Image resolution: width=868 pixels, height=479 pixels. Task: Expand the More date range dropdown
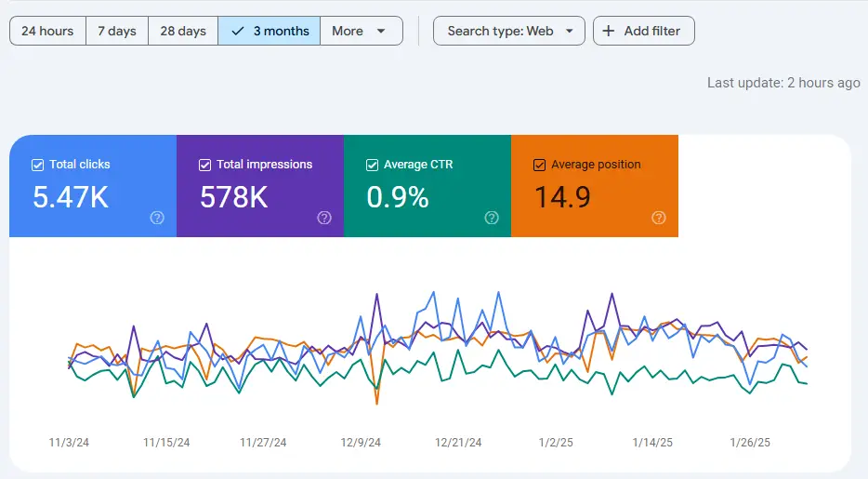point(361,31)
